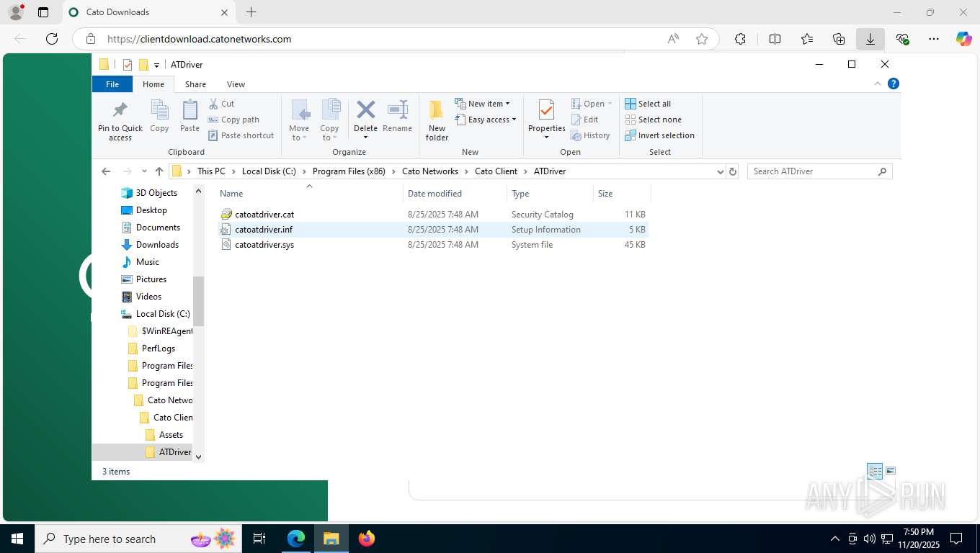Expand address bar history dropdown
This screenshot has height=553, width=980.
coord(720,171)
